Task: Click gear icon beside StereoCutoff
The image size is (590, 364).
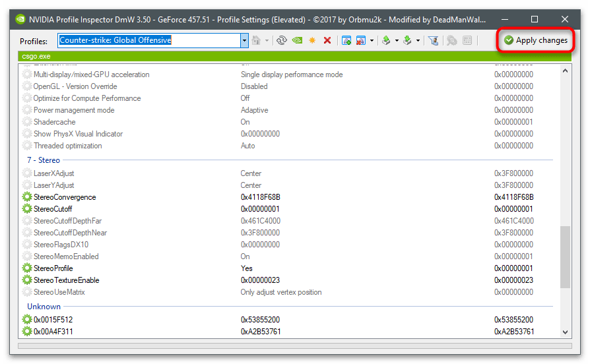Action: [26, 208]
